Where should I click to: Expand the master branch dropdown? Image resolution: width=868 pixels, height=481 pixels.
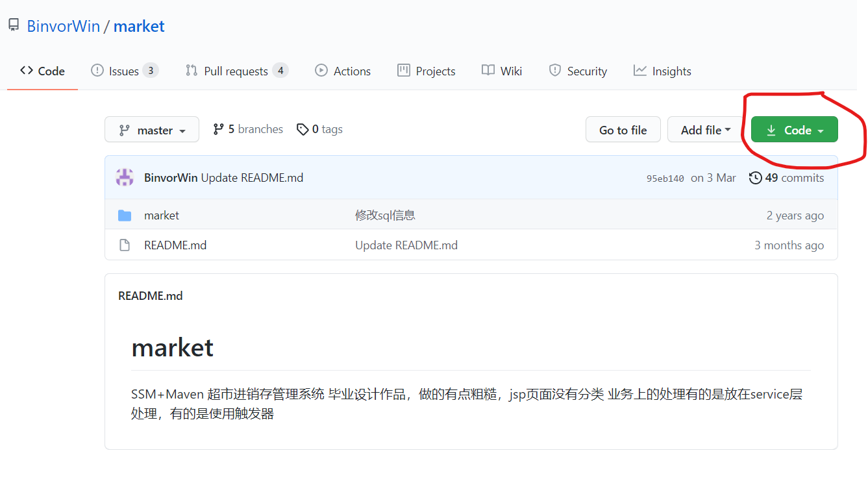point(152,130)
